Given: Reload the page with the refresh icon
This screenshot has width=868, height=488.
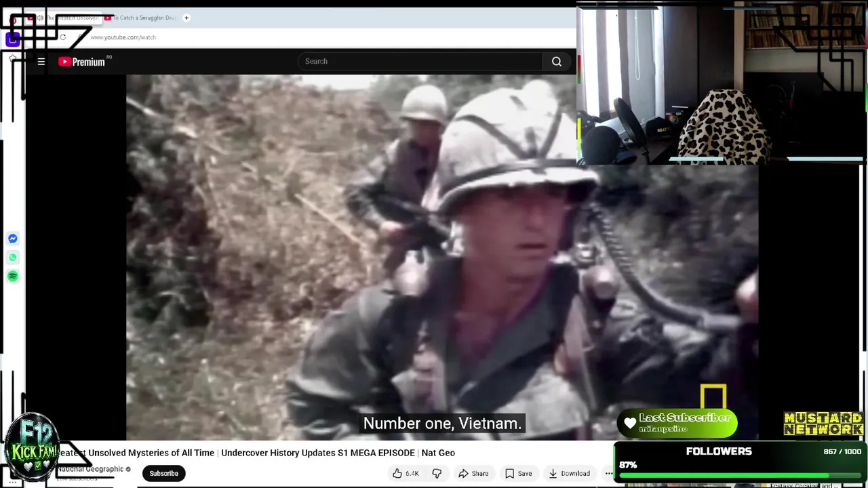Looking at the screenshot, I should [62, 37].
